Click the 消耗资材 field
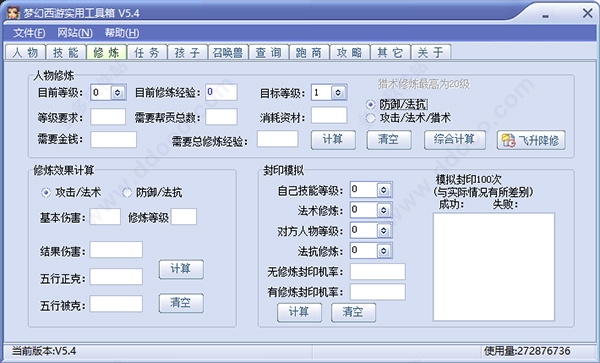The height and width of the screenshot is (363, 600). (x=329, y=116)
